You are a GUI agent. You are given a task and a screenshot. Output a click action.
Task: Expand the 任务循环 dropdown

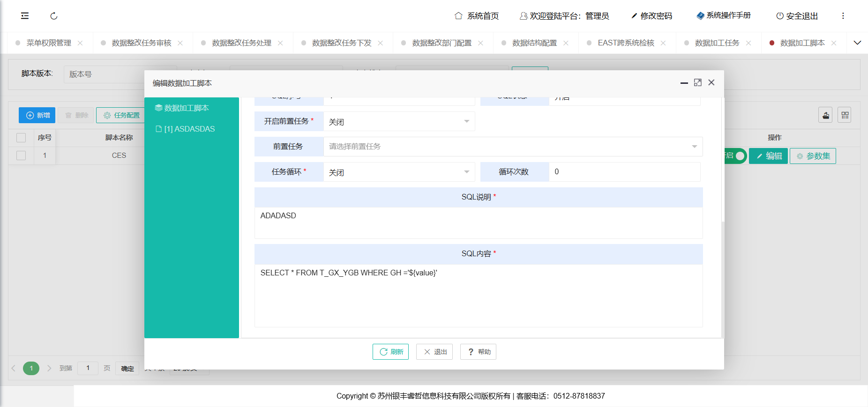pyautogui.click(x=399, y=172)
